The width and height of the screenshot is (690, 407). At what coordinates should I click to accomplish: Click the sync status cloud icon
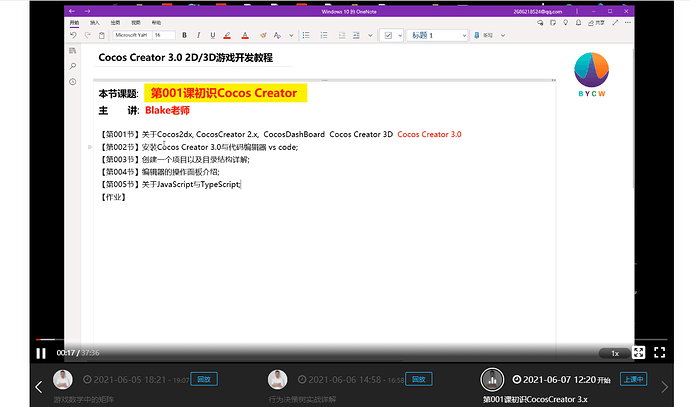(540, 23)
